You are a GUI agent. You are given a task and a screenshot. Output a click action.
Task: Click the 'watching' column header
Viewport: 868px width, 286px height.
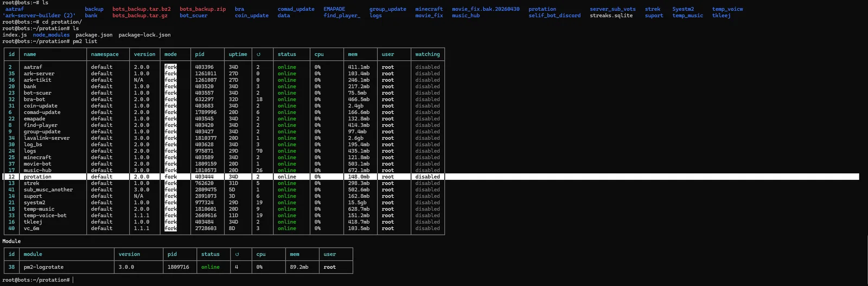[427, 54]
